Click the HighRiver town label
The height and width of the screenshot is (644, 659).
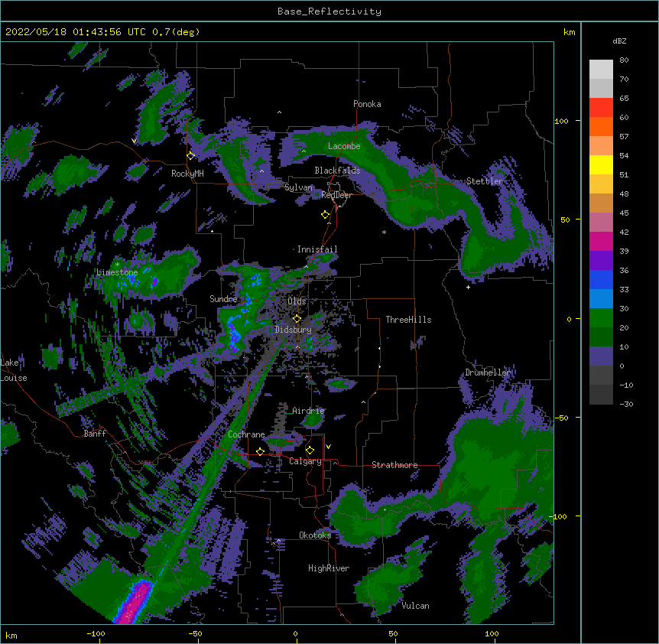(329, 568)
